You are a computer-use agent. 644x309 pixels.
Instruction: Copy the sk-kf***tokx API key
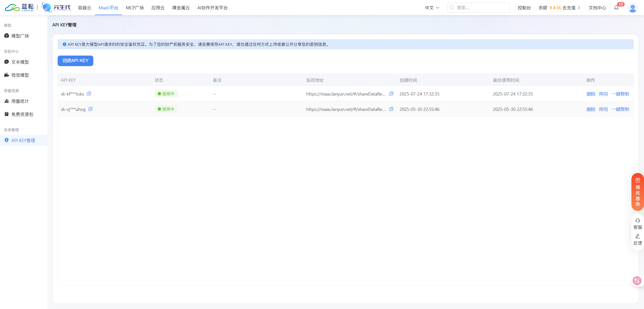[89, 94]
